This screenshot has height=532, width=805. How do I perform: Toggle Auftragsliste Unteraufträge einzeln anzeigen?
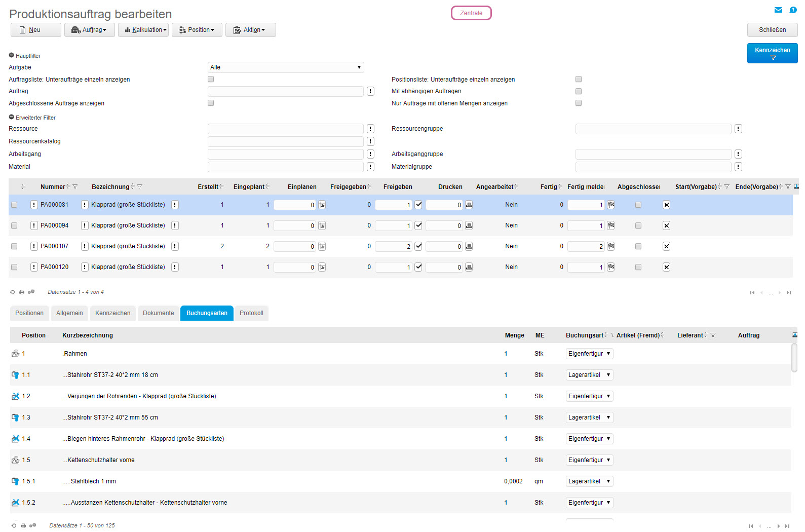(x=211, y=79)
